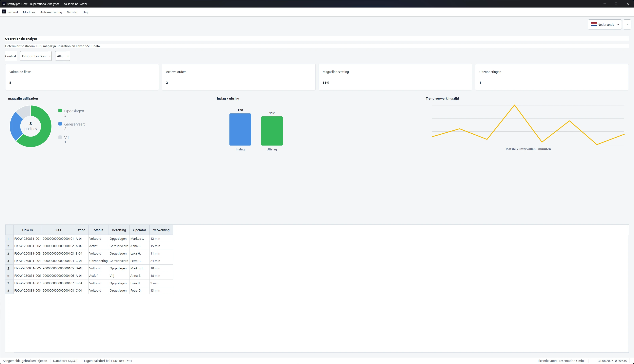Click the D-02 zone cell
This screenshot has height=364, width=634.
[x=82, y=268]
